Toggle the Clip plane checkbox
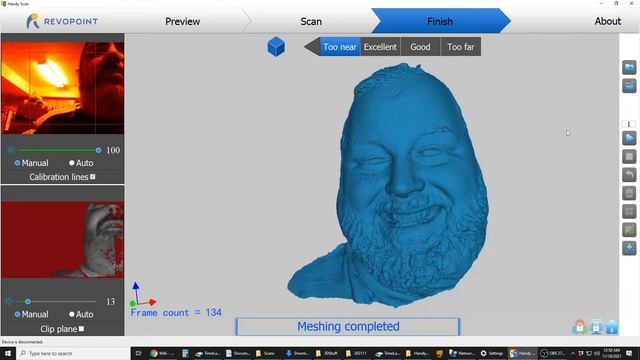 click(81, 329)
